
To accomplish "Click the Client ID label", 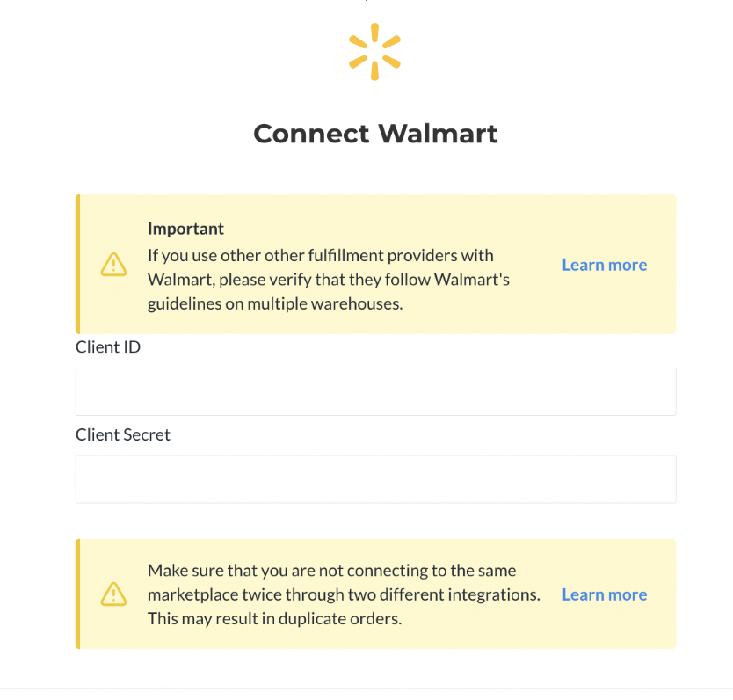I will (108, 347).
